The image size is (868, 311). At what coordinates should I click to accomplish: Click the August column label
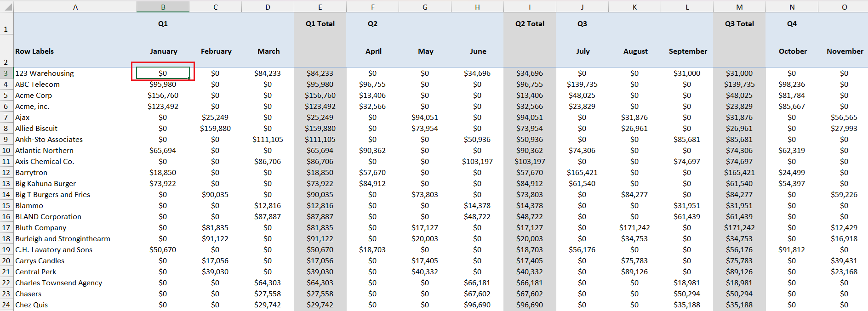tap(635, 51)
